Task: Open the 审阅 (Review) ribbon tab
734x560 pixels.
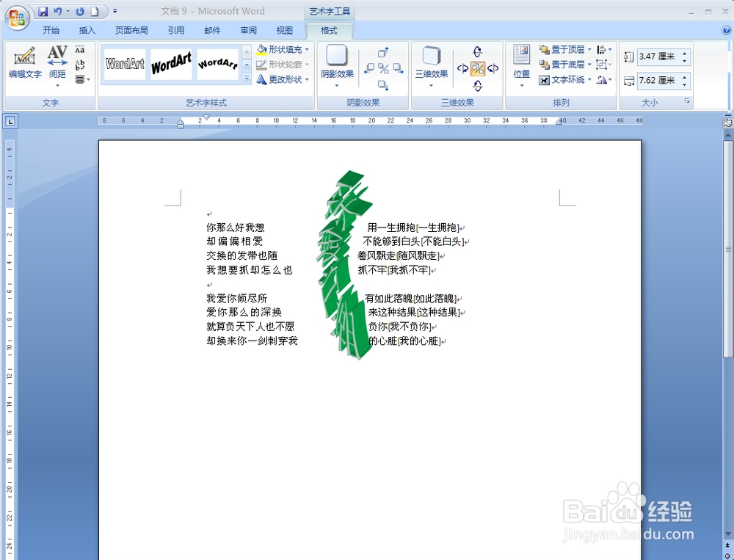Action: pyautogui.click(x=248, y=31)
